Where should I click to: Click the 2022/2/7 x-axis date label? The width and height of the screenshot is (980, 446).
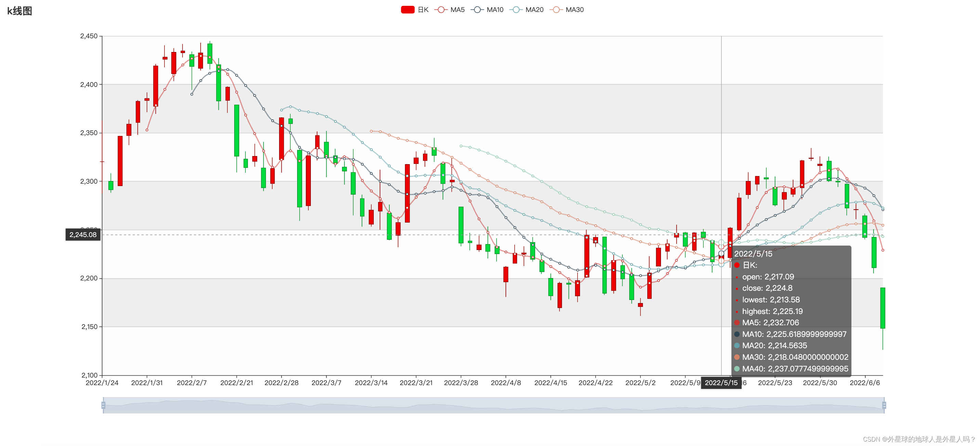coord(192,383)
